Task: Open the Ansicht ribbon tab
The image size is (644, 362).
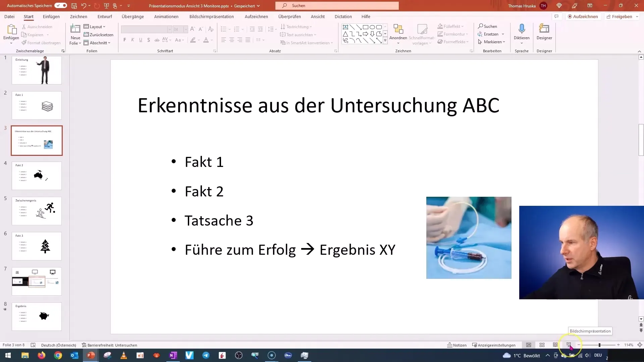Action: 318,16
